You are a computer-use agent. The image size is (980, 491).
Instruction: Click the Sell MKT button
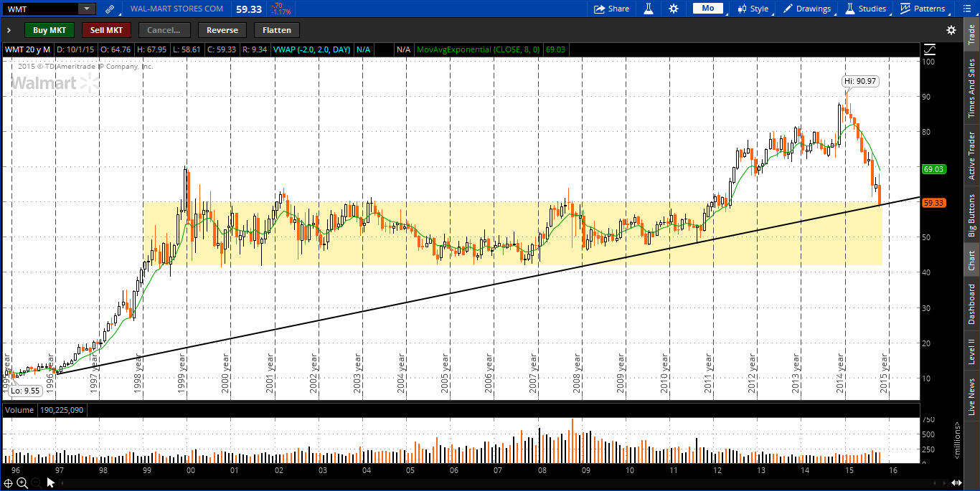pyautogui.click(x=107, y=30)
